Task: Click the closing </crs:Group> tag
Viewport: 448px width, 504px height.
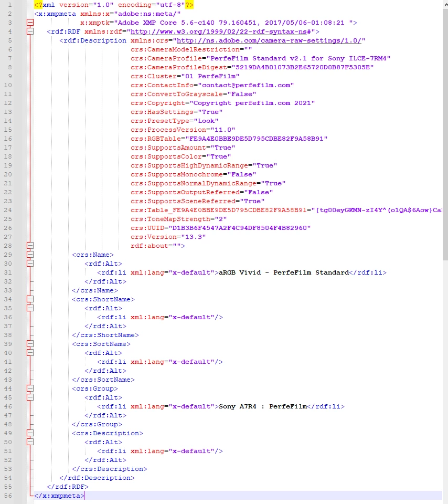Action: pyautogui.click(x=97, y=425)
